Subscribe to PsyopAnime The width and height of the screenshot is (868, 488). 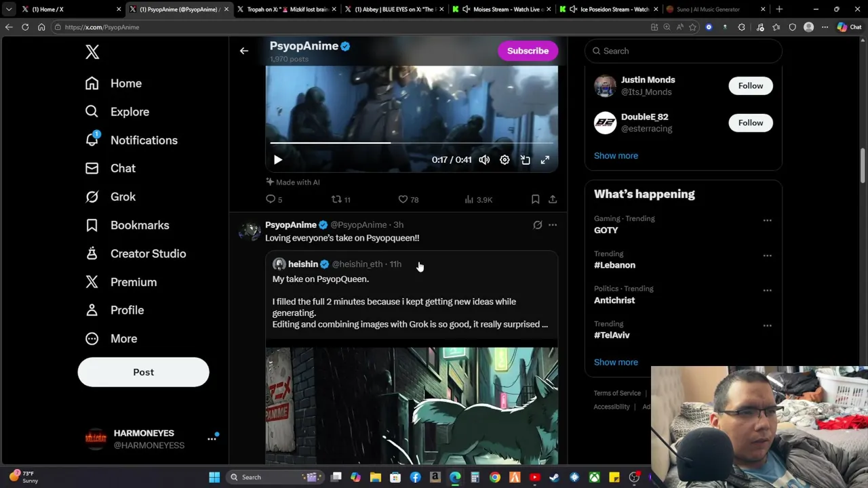coord(528,51)
